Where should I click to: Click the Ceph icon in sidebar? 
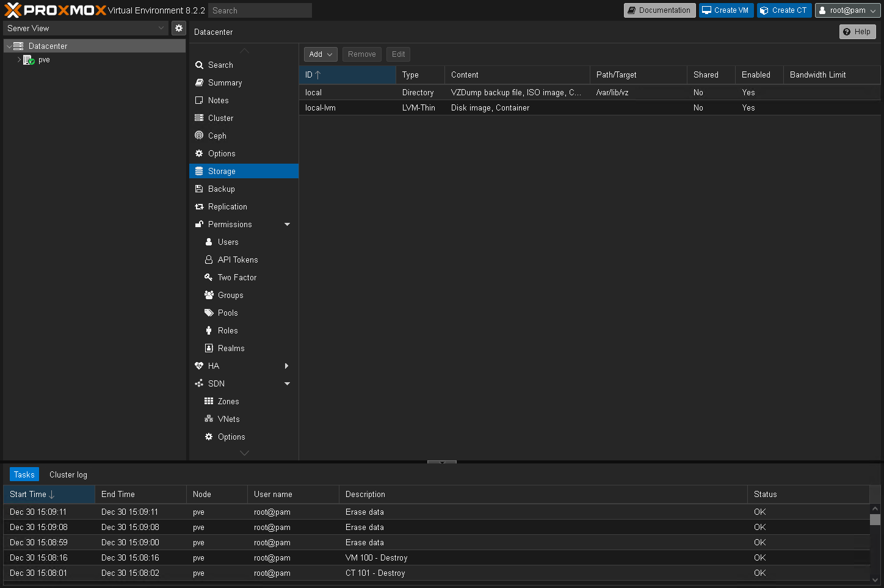[199, 136]
